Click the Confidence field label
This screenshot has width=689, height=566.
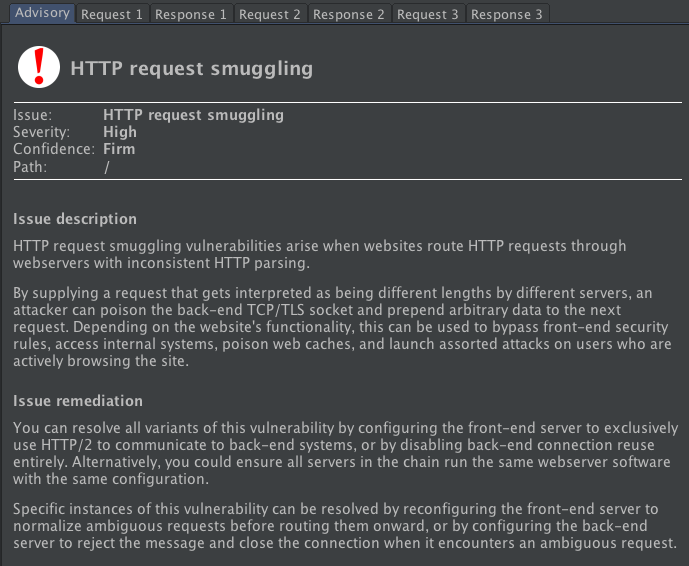54,149
